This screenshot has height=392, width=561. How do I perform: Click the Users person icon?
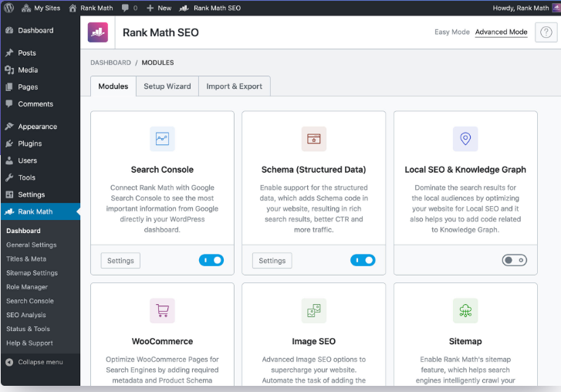[x=10, y=161]
